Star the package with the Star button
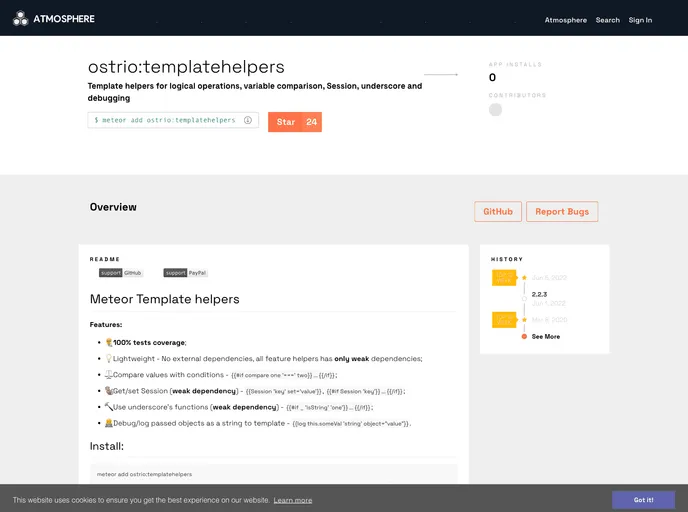The height and width of the screenshot is (512, 688). click(286, 122)
